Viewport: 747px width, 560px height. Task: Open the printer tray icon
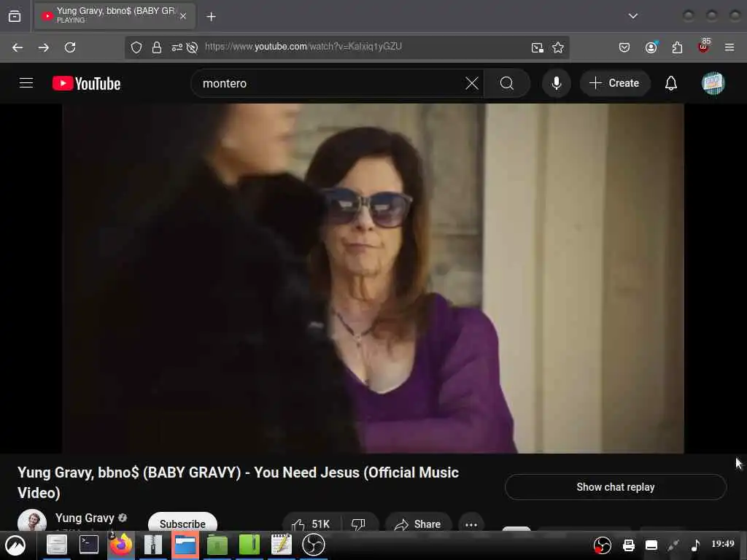pos(629,545)
